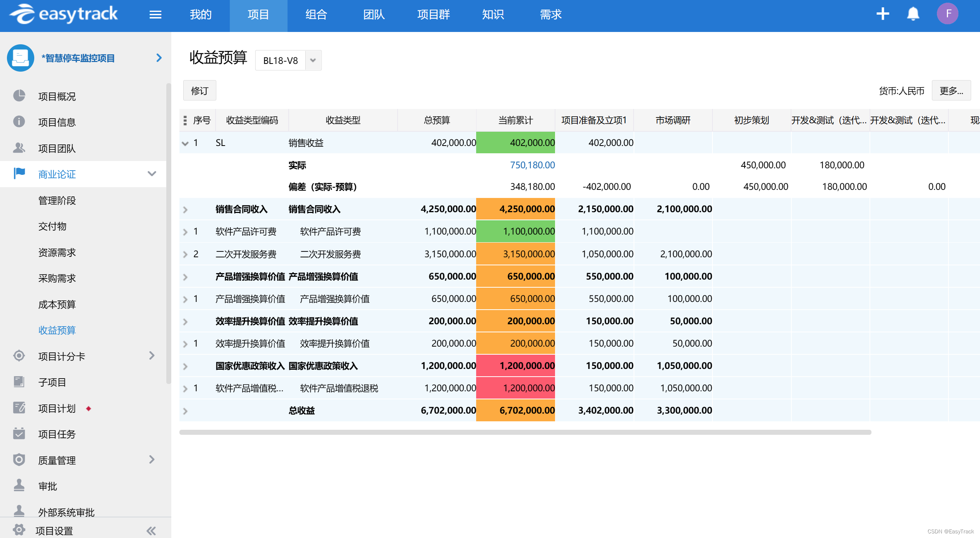
Task: Expand the 项目计分卡 submenu
Action: 152,355
